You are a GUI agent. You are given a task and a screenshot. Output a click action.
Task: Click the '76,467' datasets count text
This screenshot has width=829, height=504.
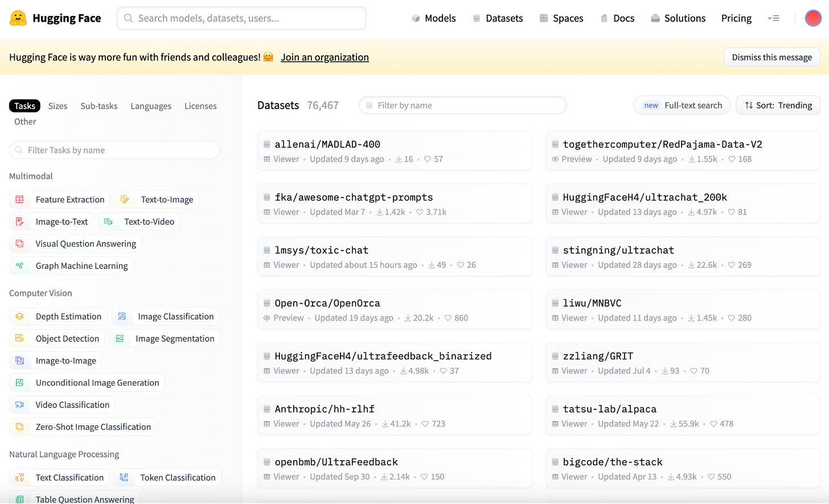click(x=323, y=105)
